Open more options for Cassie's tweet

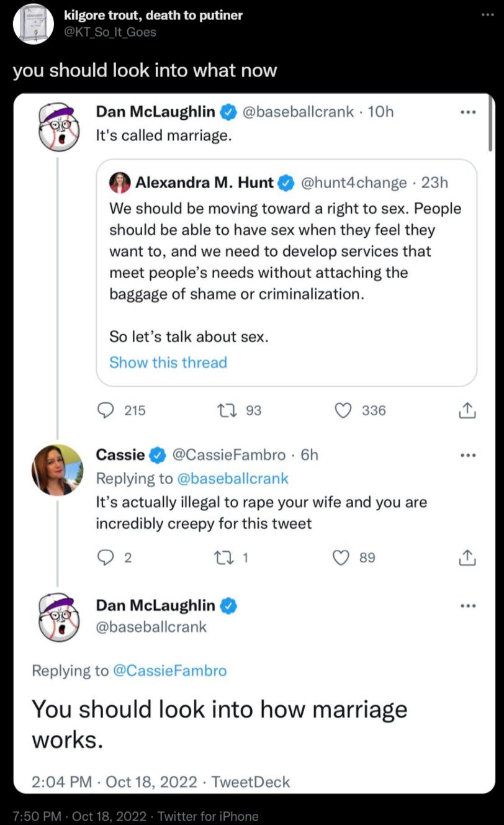[467, 455]
